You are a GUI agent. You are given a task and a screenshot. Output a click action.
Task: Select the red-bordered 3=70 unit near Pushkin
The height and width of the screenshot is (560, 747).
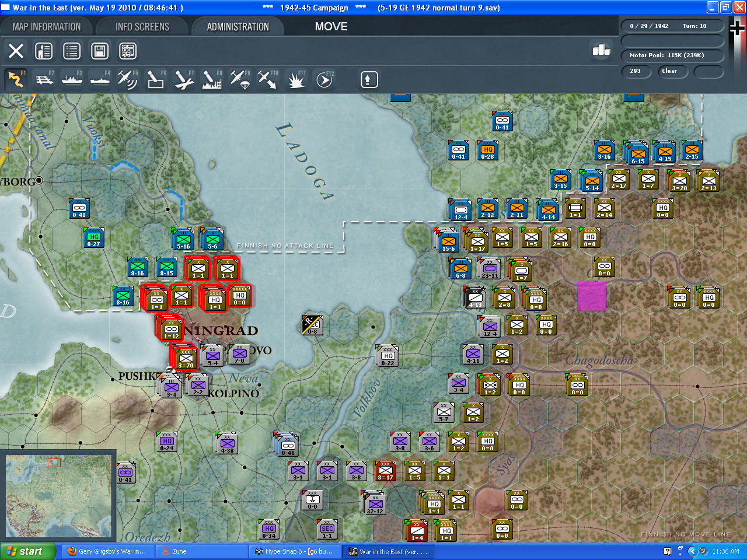tap(186, 357)
